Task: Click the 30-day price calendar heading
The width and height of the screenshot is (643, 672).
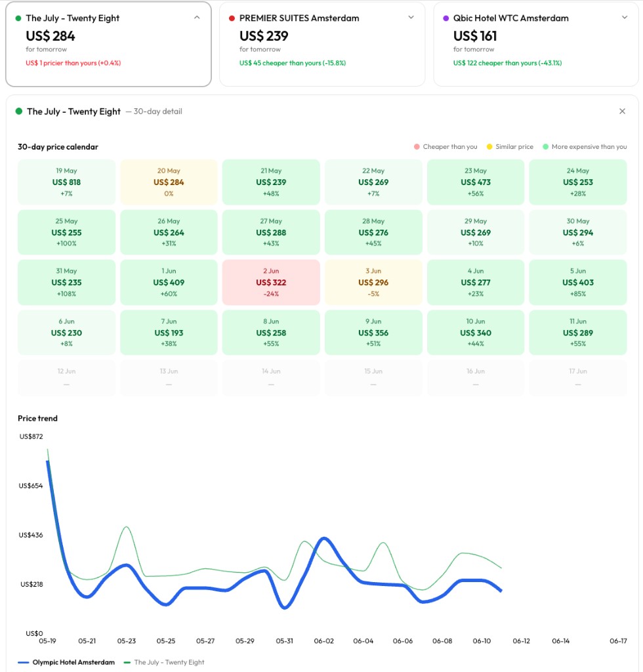Action: (x=58, y=147)
